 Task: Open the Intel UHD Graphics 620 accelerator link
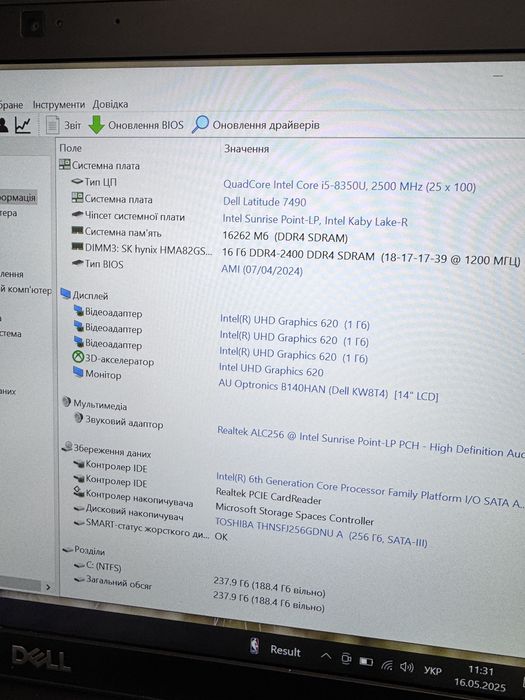pos(271,370)
